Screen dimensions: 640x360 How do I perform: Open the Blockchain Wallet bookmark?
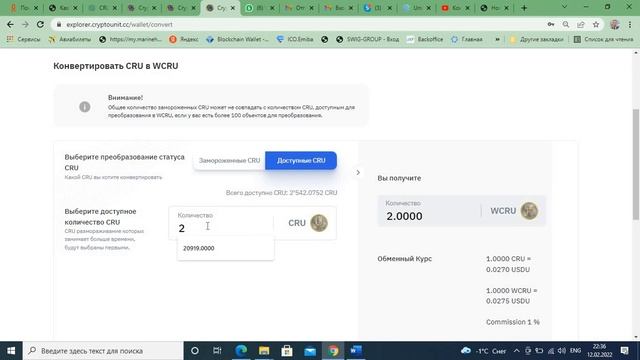[238, 40]
